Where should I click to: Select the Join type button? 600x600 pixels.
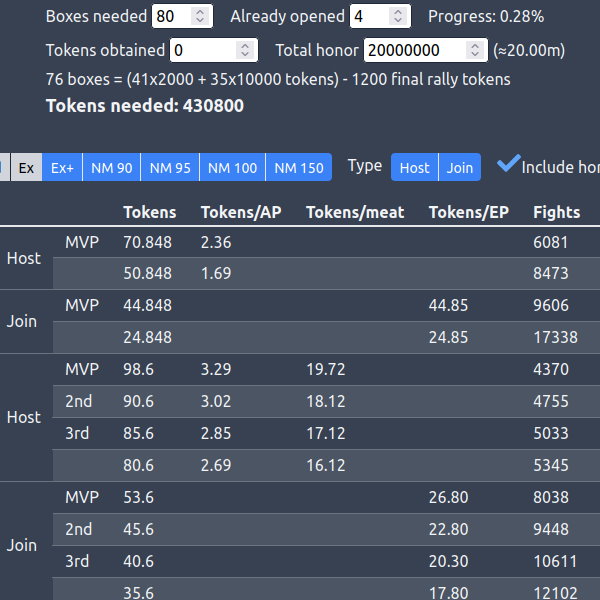(x=460, y=168)
